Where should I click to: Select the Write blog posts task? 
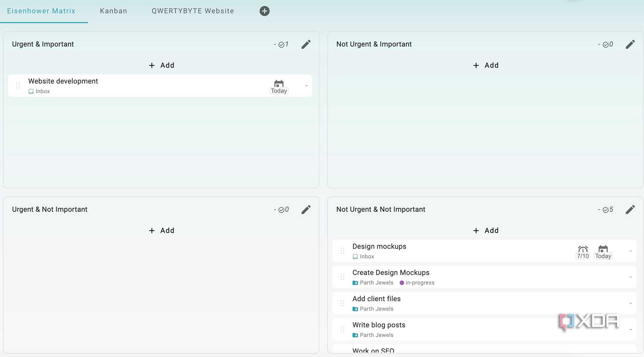pyautogui.click(x=379, y=325)
